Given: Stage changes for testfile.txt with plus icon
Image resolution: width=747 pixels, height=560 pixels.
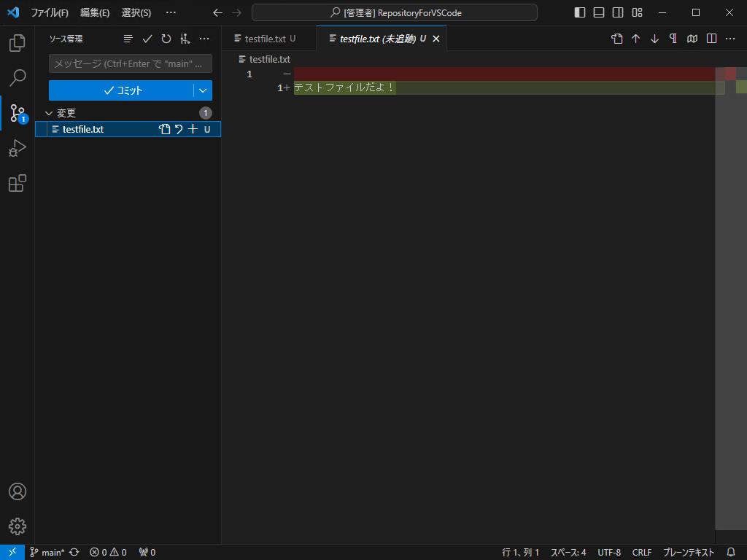Looking at the screenshot, I should 193,129.
